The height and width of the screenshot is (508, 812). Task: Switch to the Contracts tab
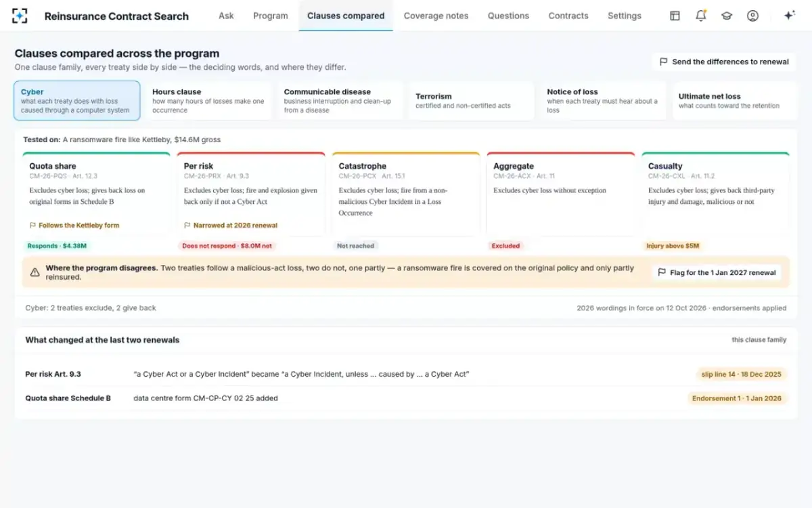click(x=568, y=16)
